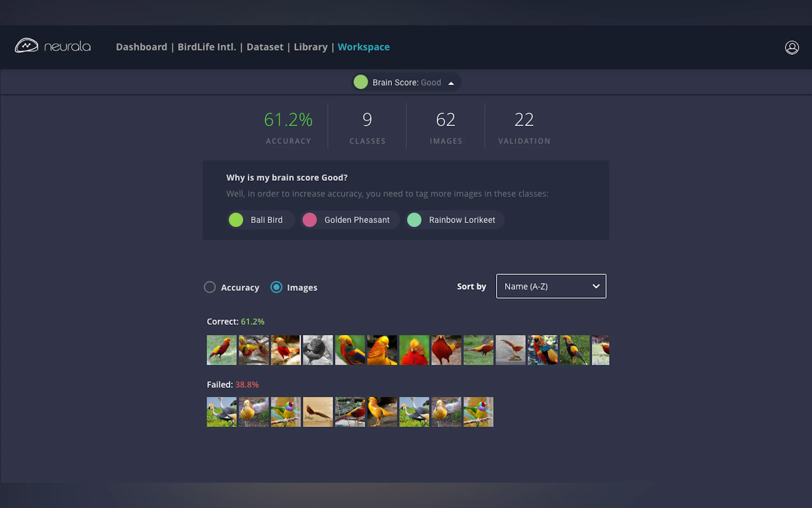The height and width of the screenshot is (508, 812).
Task: Open the black-and-white bird thumbnail in Correct row
Action: click(x=317, y=350)
